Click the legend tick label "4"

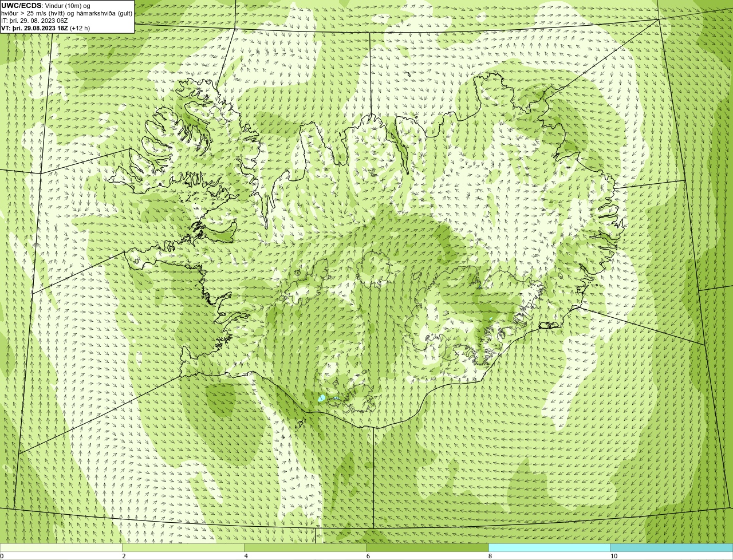246,556
